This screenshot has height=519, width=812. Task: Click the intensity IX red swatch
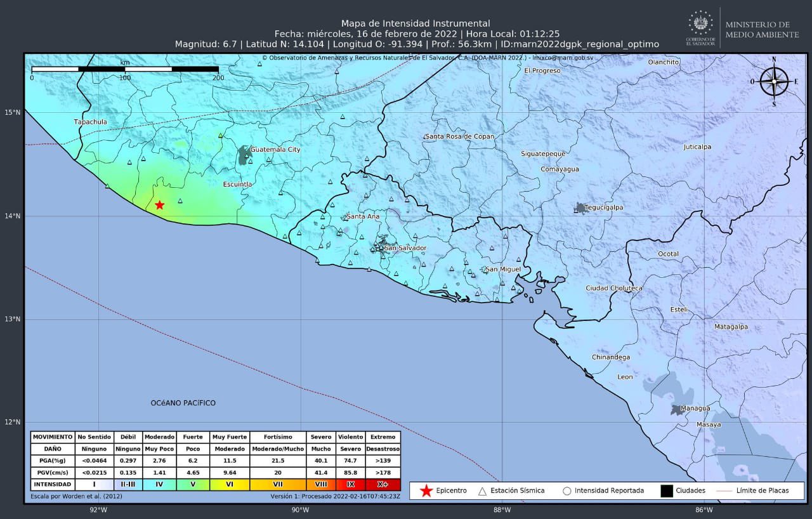351,484
